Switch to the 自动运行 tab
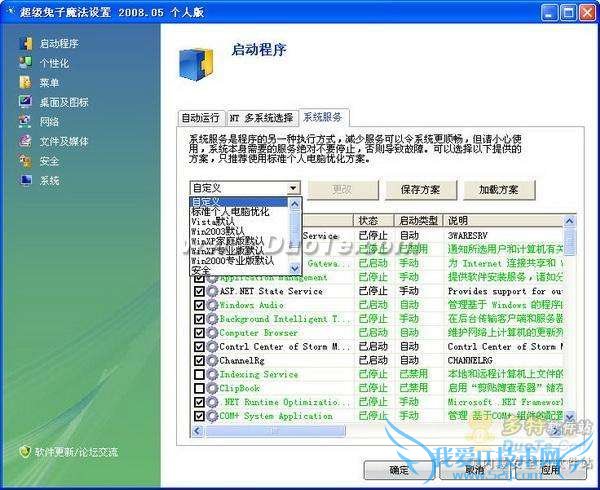This screenshot has width=600, height=490. (x=201, y=118)
